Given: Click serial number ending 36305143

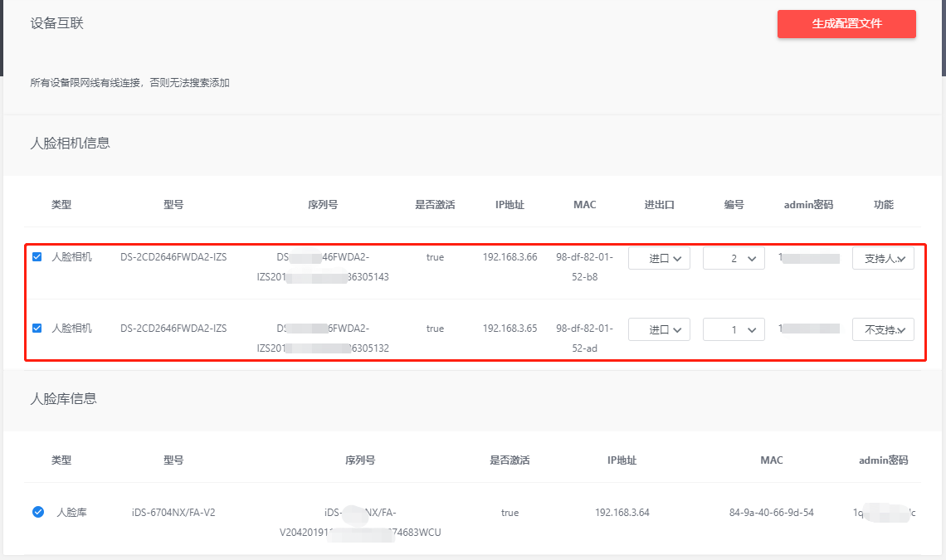Looking at the screenshot, I should click(323, 266).
